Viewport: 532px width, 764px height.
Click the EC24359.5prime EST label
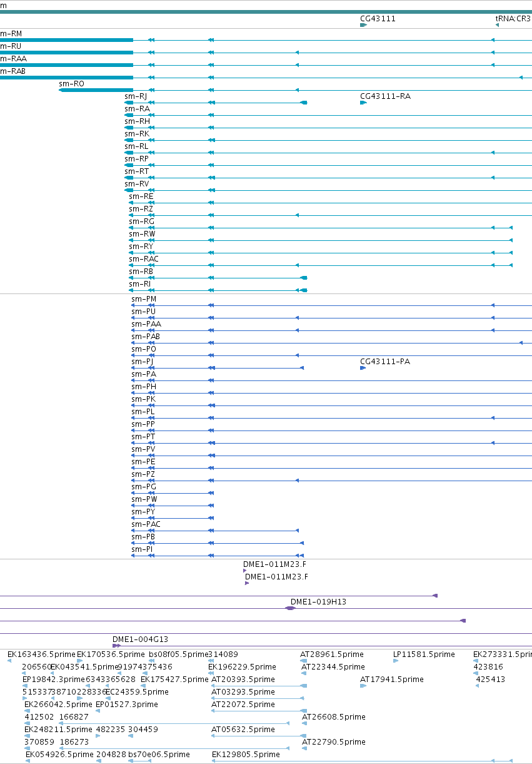(x=137, y=692)
